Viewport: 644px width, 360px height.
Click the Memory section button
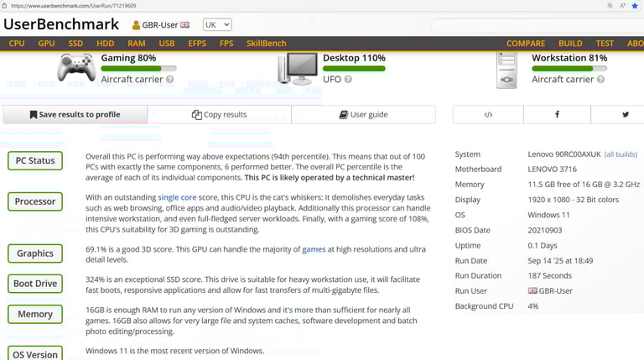pos(35,314)
